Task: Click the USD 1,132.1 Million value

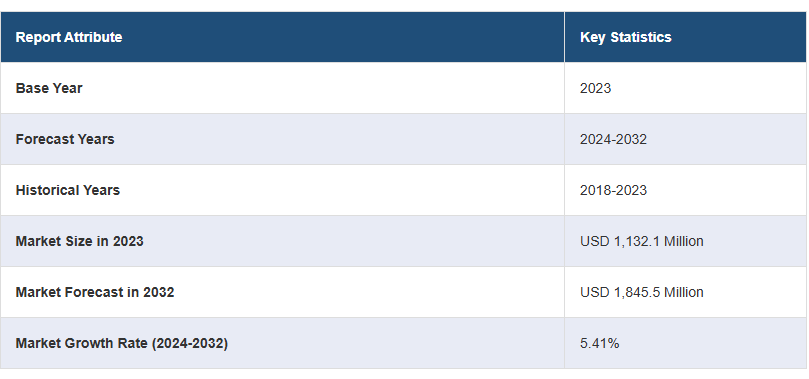Action: pos(641,241)
